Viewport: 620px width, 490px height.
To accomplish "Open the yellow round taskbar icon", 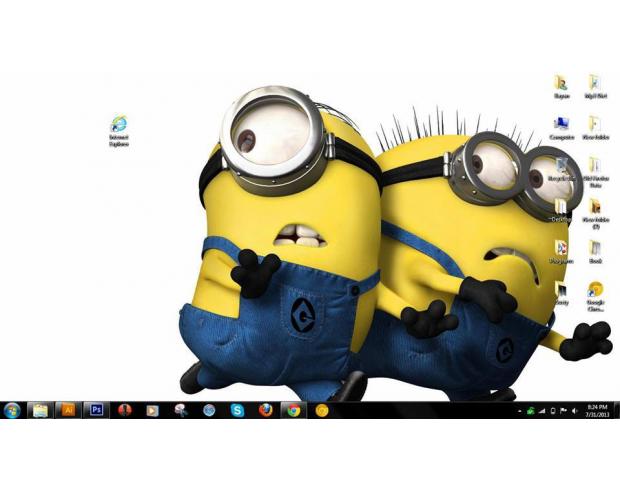I will 322,411.
